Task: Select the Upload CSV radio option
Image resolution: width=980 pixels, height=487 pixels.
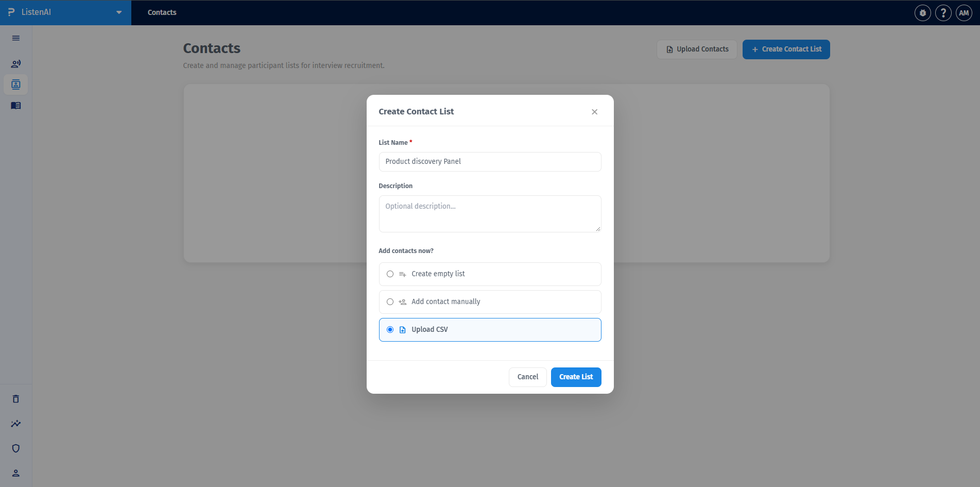Action: [x=390, y=330]
